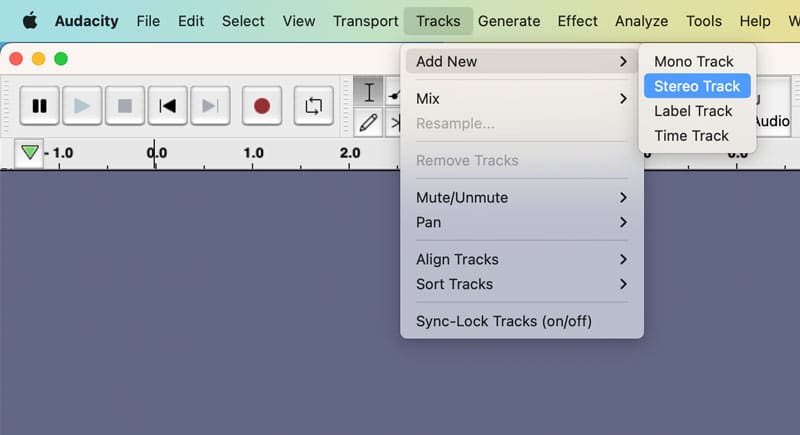Expand the Align Tracks submenu
Screen dimensions: 800x435
click(x=521, y=259)
